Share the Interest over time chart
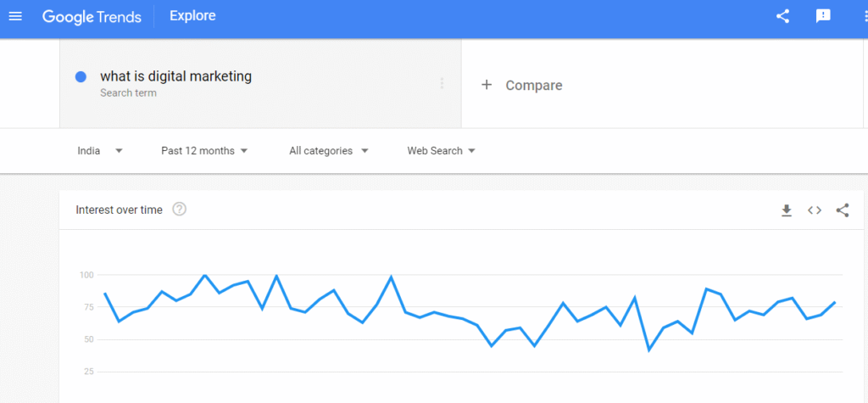Viewport: 868px width, 403px height. pyautogui.click(x=843, y=210)
